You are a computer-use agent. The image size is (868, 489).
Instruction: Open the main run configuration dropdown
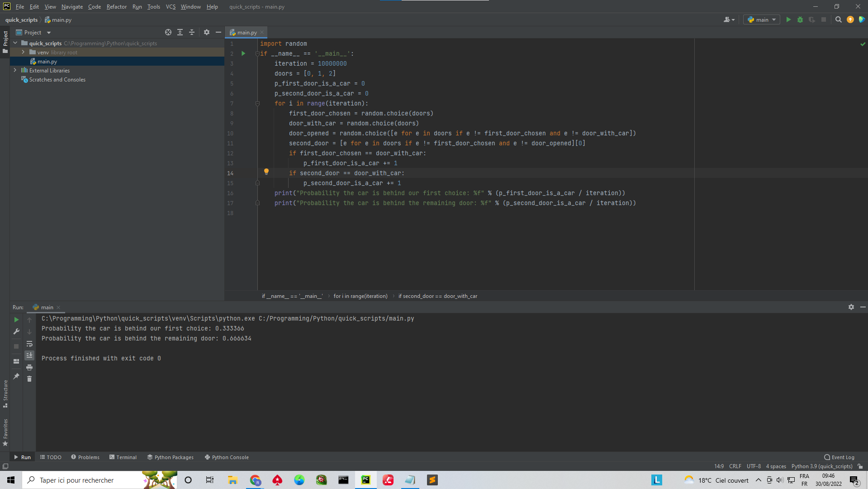pyautogui.click(x=762, y=19)
